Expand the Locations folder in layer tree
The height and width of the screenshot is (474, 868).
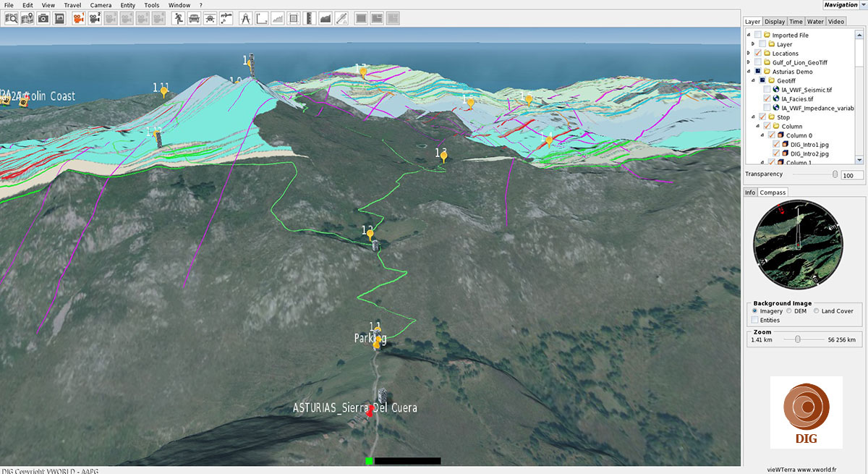tap(749, 54)
